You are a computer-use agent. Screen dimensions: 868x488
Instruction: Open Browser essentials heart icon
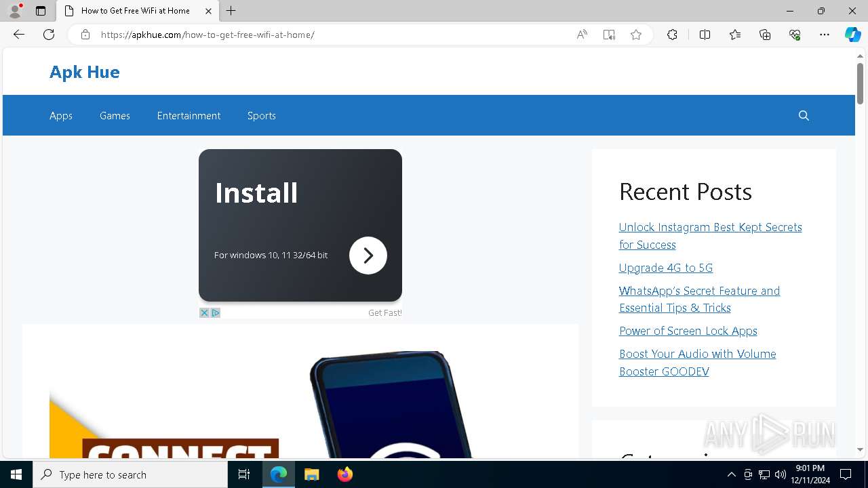pos(795,35)
